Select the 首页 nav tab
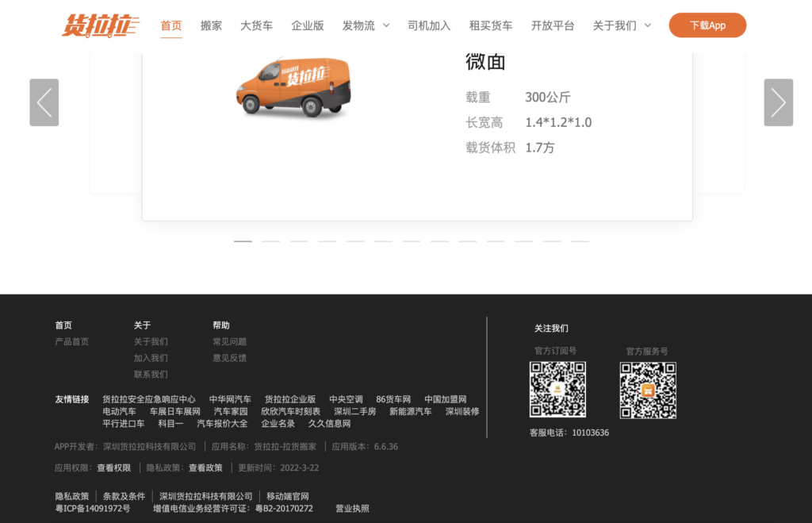This screenshot has height=523, width=812. point(171,25)
